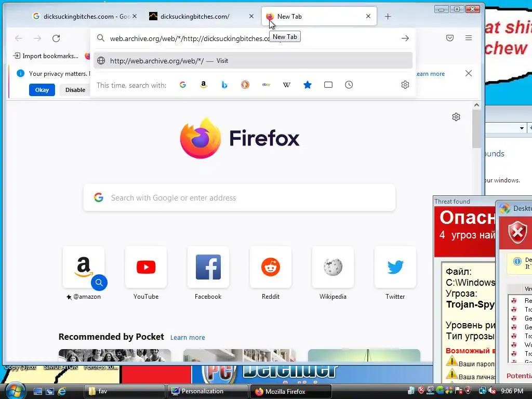Viewport: 532px width, 399px height.
Task: Focus the address bar URL text
Action: tap(190, 38)
